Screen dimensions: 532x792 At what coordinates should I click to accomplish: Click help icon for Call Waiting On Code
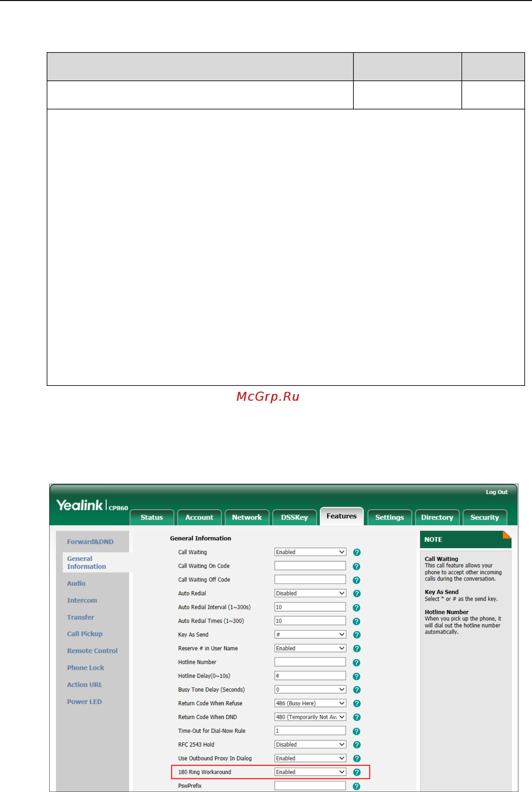pos(357,566)
